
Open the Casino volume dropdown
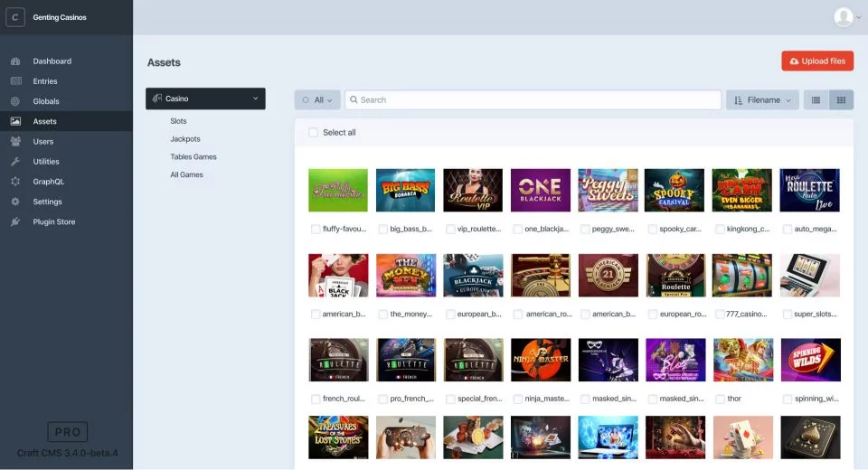205,99
